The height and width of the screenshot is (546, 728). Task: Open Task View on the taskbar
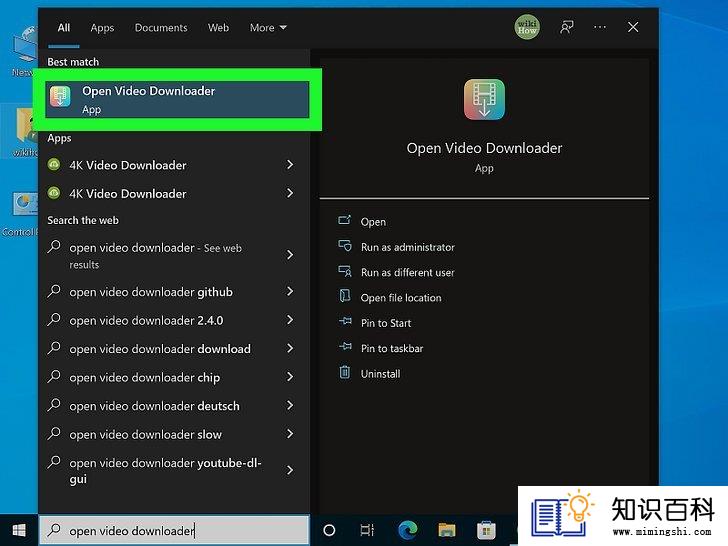pos(367,530)
